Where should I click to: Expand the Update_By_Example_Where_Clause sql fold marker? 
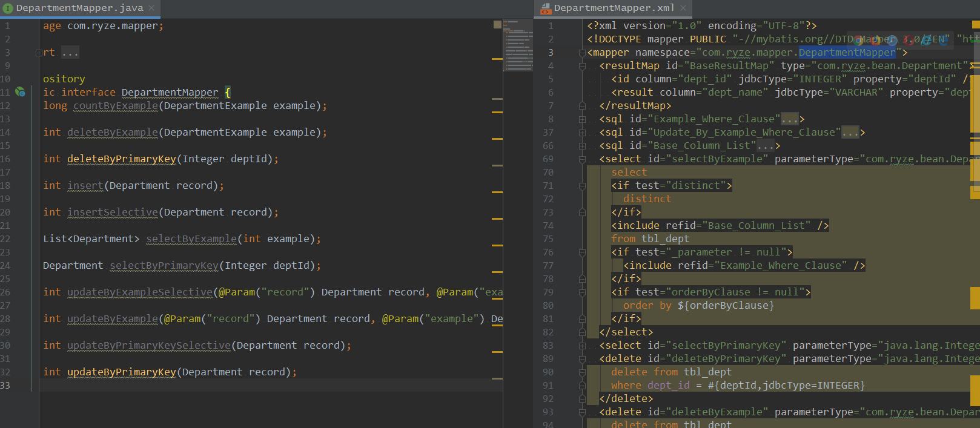pos(582,133)
